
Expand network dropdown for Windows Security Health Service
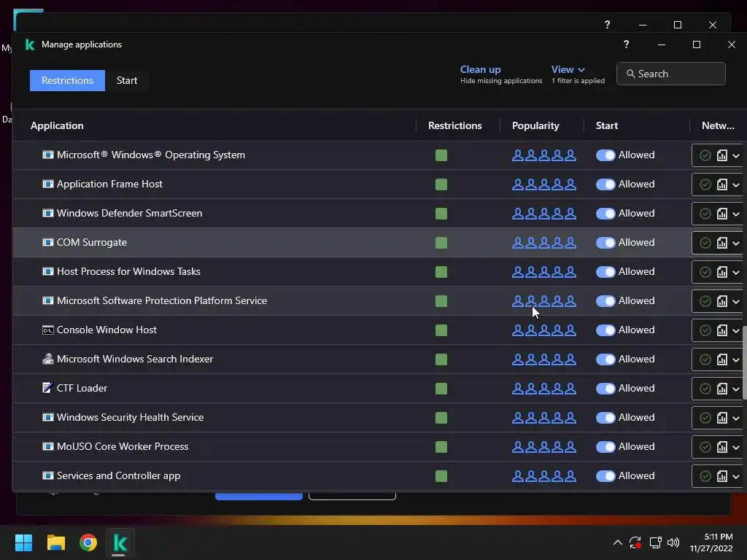click(x=735, y=418)
